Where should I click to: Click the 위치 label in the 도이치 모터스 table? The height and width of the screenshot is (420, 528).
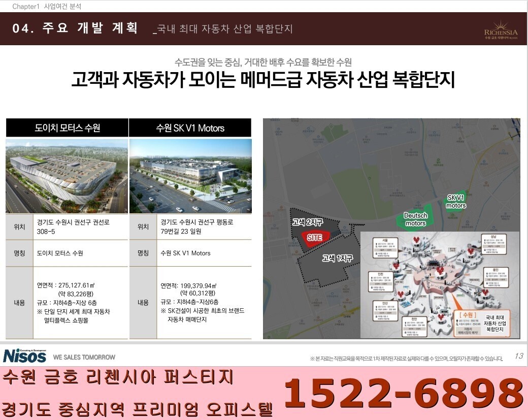(x=19, y=227)
